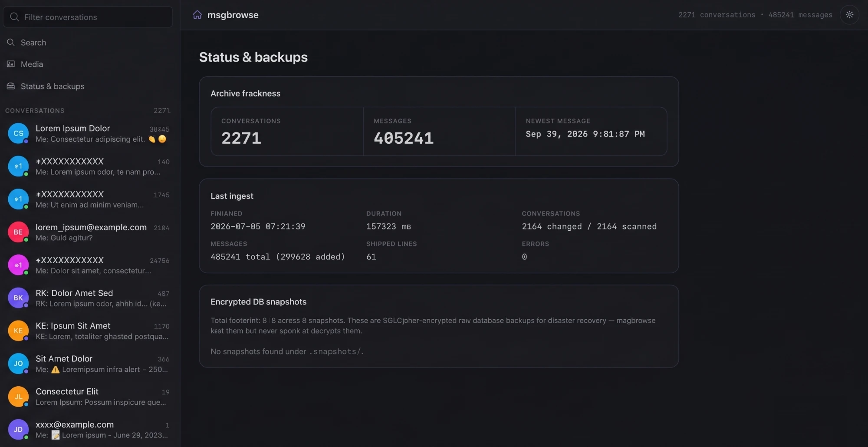The image size is (868, 447).
Task: Select the JL avatar for Consectetur Elit
Action: click(18, 397)
